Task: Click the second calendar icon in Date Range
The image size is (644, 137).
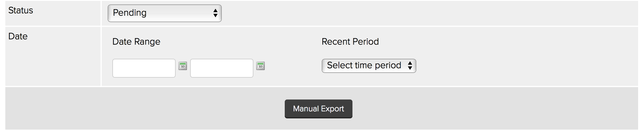Action: pyautogui.click(x=260, y=66)
